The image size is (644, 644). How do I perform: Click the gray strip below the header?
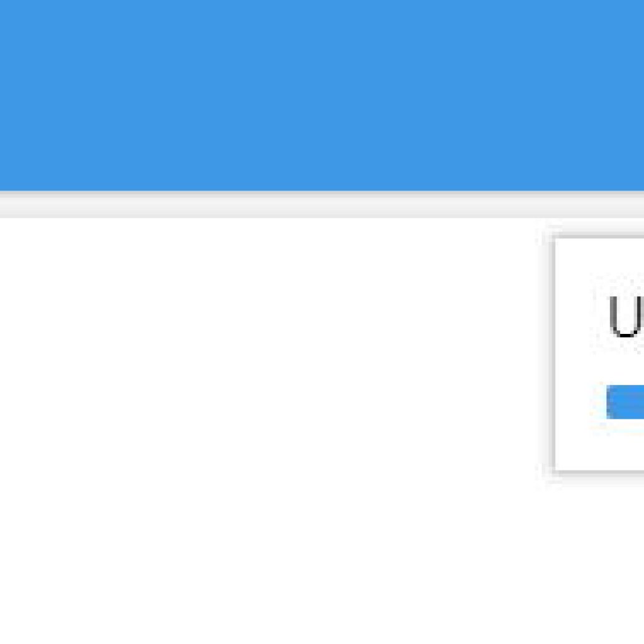322,204
